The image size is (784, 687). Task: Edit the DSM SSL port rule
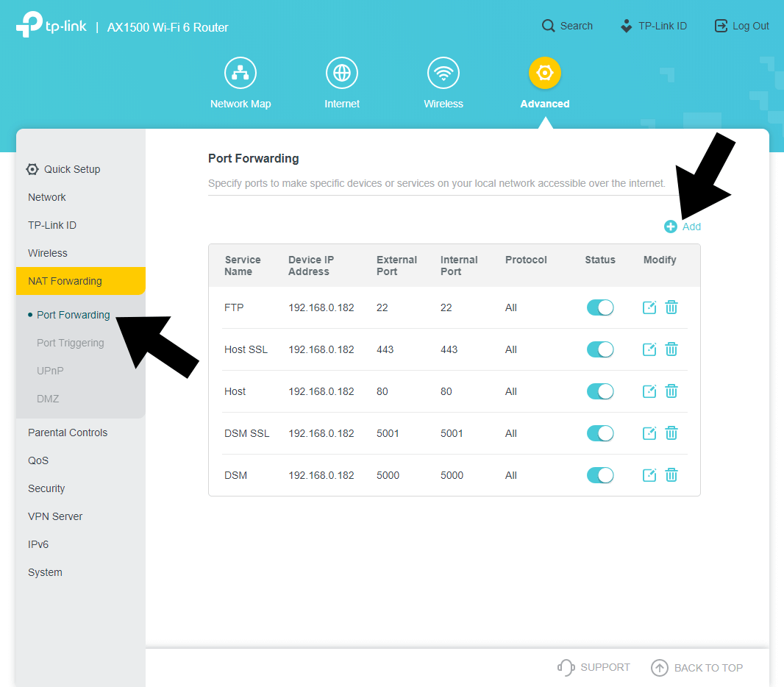point(649,433)
